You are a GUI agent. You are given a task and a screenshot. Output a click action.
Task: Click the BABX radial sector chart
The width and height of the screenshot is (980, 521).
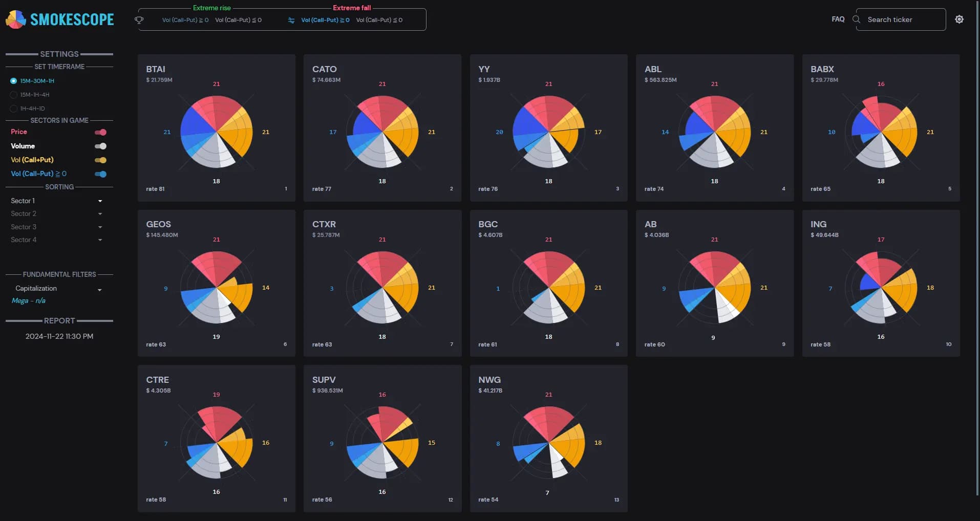(x=881, y=132)
